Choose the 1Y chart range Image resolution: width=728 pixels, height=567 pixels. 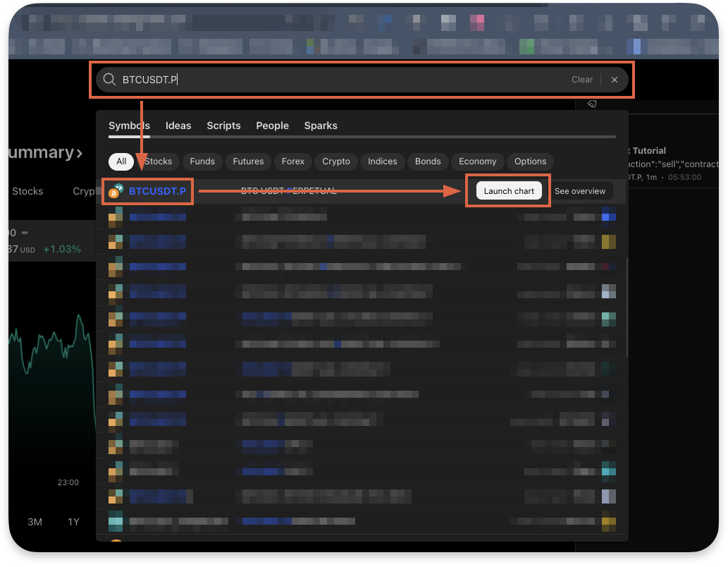click(x=73, y=522)
